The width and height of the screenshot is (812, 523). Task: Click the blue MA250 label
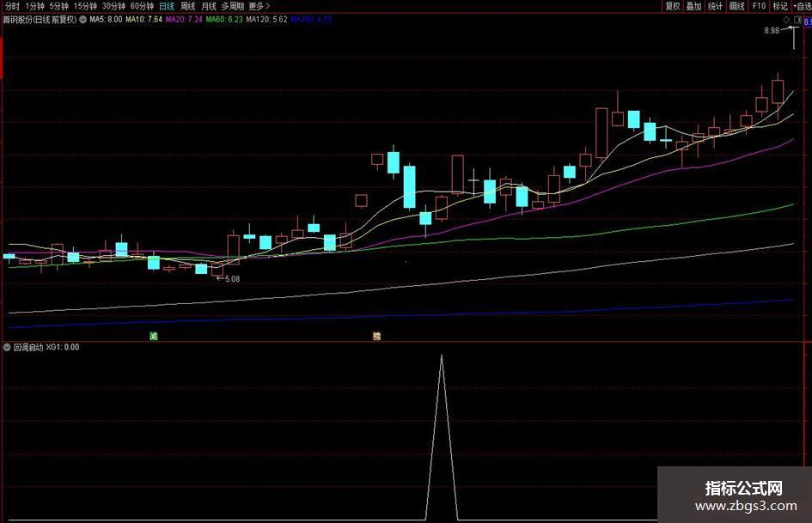(x=311, y=20)
